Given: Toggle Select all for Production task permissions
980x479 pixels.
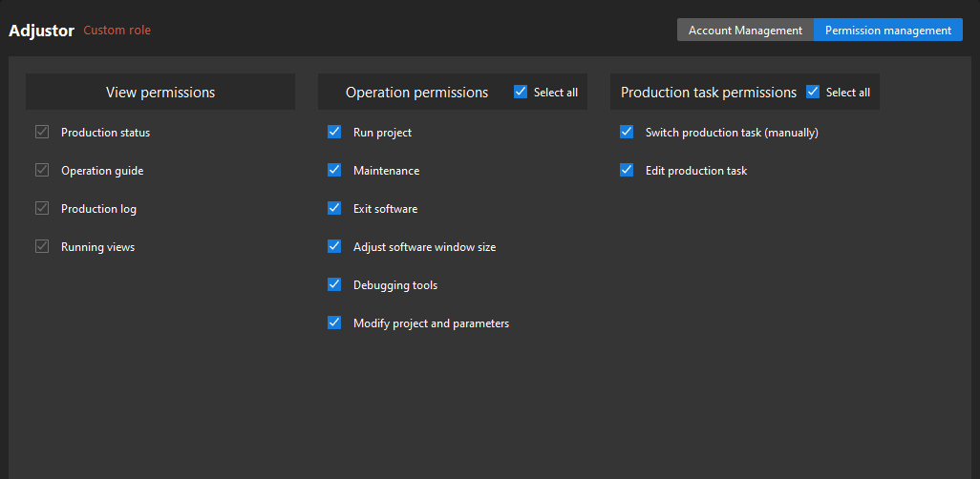Looking at the screenshot, I should (x=813, y=93).
